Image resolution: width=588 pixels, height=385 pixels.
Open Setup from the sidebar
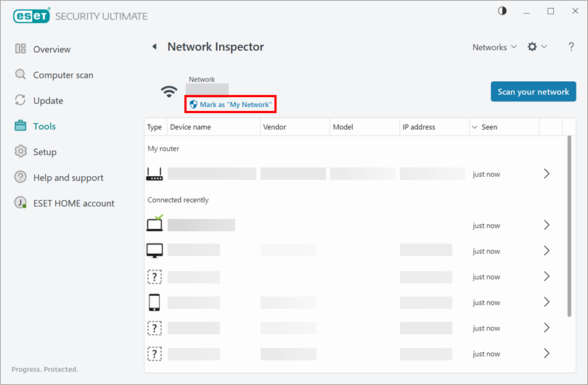point(44,152)
